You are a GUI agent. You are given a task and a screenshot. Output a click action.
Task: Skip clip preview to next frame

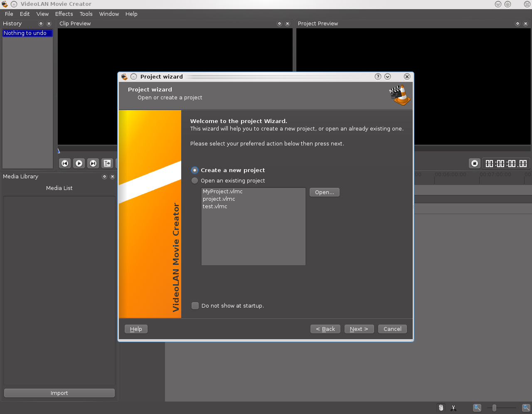coord(93,163)
